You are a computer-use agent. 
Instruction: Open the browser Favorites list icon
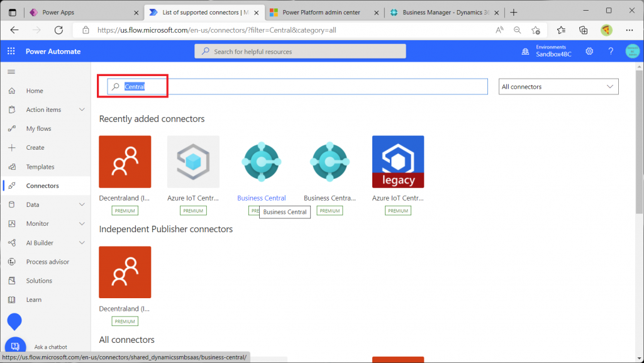561,30
